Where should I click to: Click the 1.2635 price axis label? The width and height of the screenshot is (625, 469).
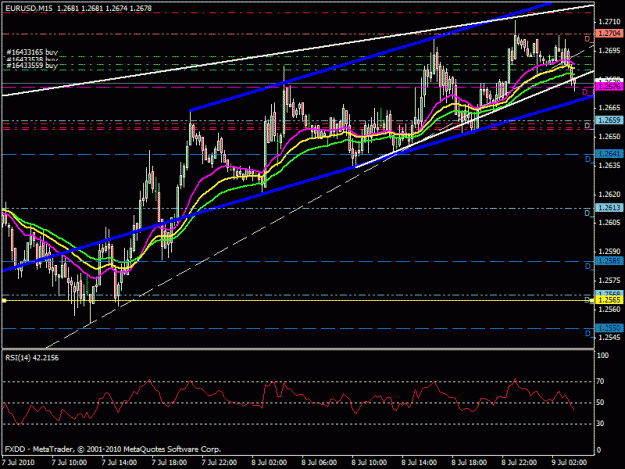click(x=609, y=165)
